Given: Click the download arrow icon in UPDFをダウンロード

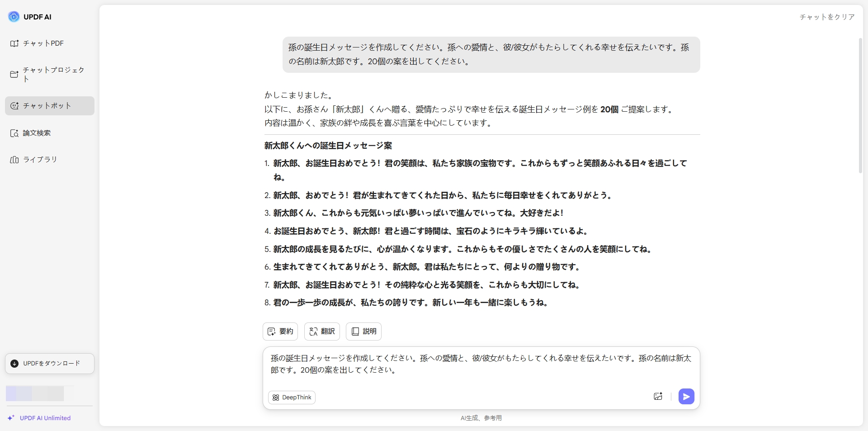Looking at the screenshot, I should [x=14, y=364].
